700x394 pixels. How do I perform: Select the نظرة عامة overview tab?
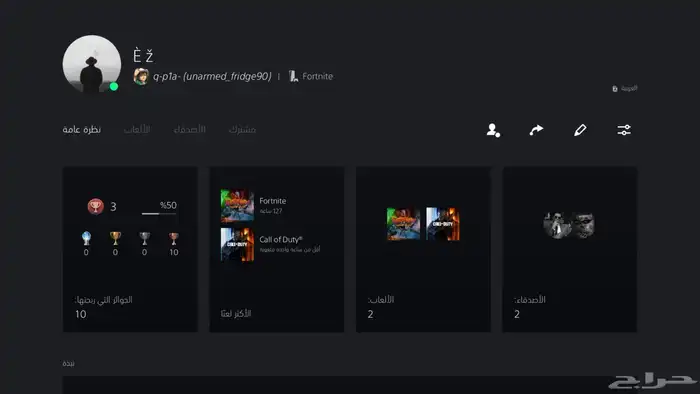82,129
